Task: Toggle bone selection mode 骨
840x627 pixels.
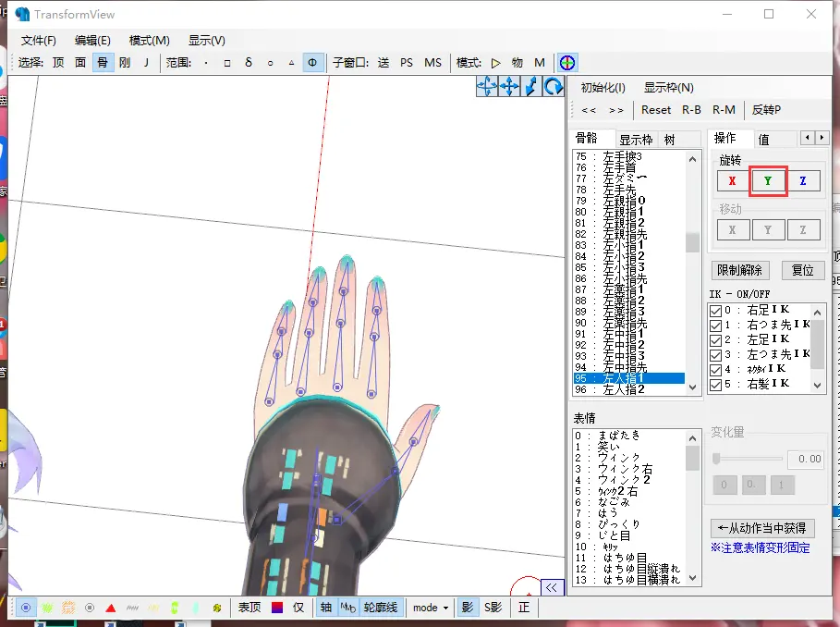Action: (x=103, y=63)
